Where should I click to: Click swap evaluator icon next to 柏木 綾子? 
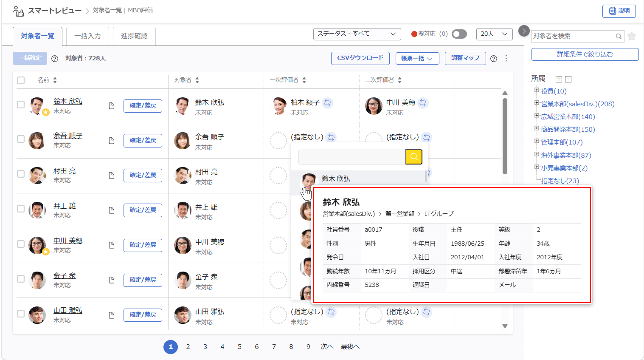(327, 103)
